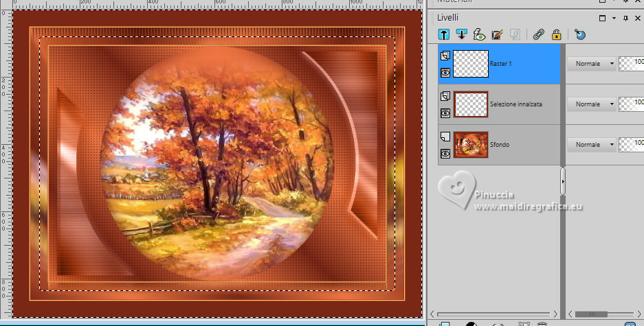Click the Sfondo layer type icon
The height and width of the screenshot is (326, 644).
coord(445,137)
